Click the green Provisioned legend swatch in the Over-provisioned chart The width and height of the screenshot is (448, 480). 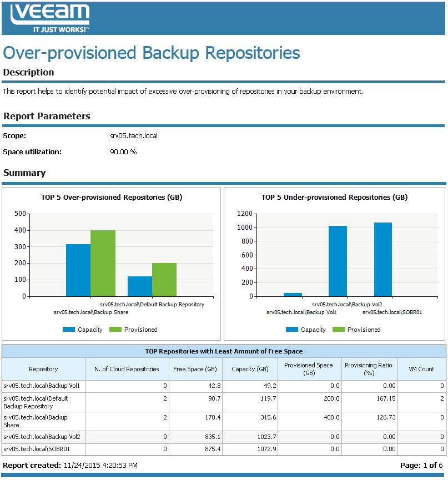pos(115,330)
